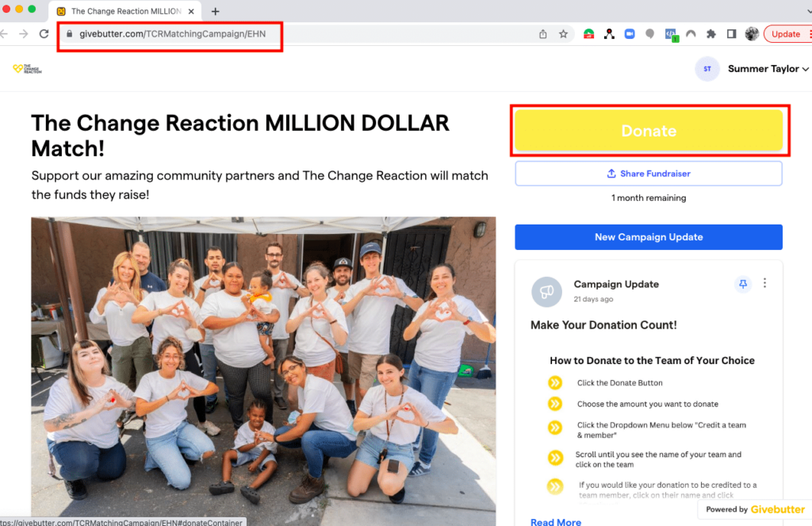Open the Campaign Update three-dot menu
The width and height of the screenshot is (812, 526).
[765, 283]
